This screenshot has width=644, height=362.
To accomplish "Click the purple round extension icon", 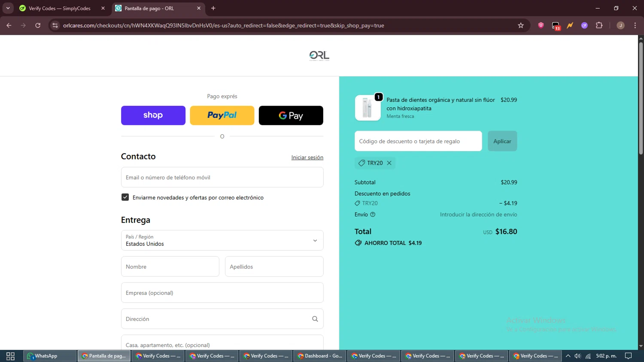I will coord(584,25).
